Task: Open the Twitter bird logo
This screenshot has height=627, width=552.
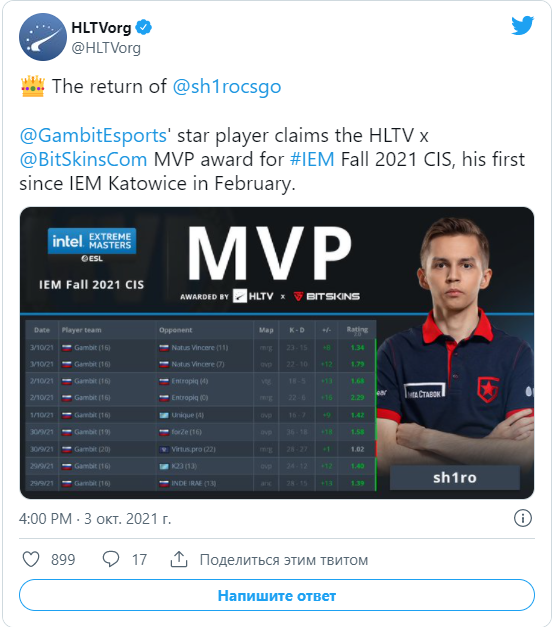Action: (522, 26)
